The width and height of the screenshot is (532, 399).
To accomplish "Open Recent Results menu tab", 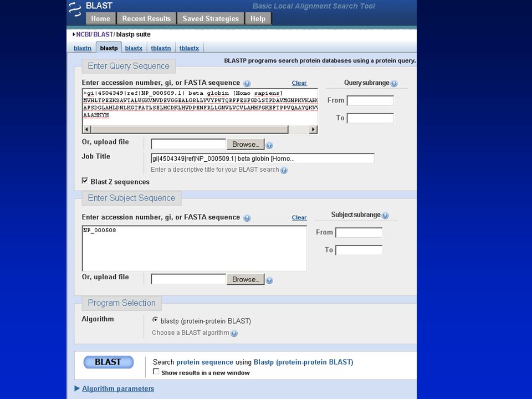I will 146,19.
